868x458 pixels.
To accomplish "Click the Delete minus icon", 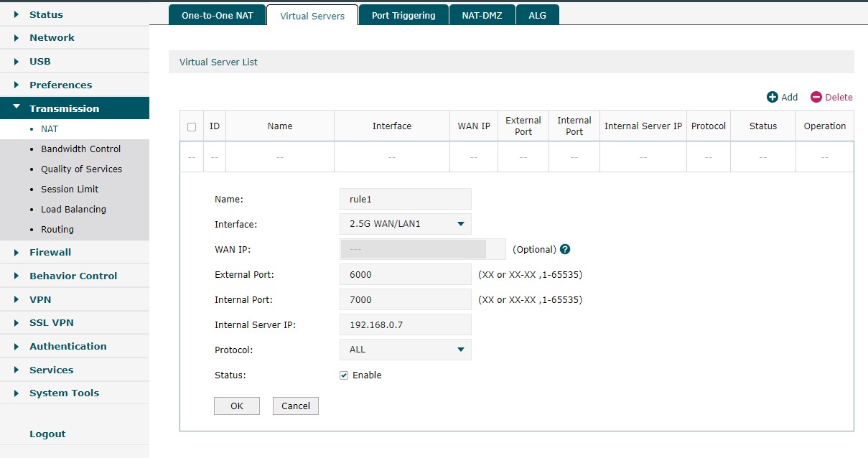I will tap(816, 97).
